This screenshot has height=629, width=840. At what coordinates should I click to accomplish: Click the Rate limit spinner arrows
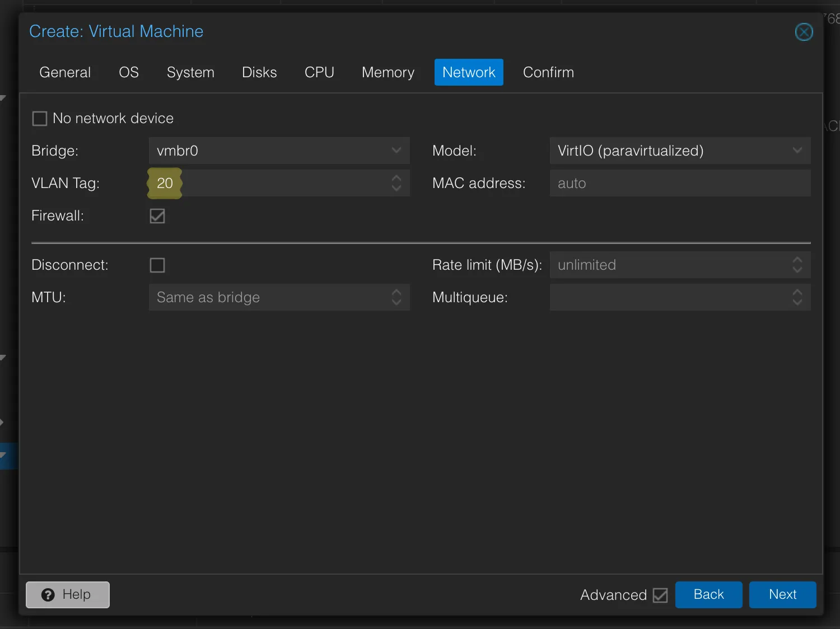(x=797, y=265)
